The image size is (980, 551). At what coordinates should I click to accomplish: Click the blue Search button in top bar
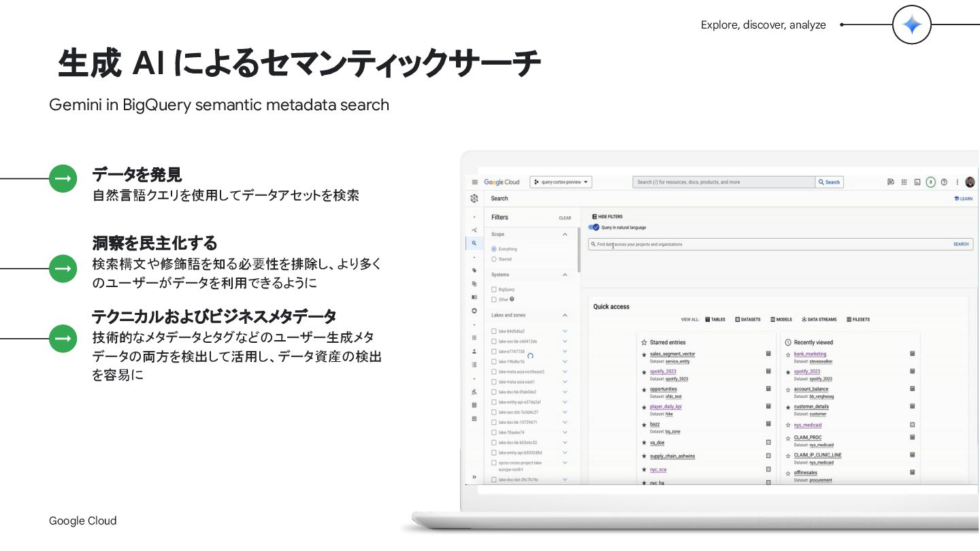pyautogui.click(x=830, y=182)
